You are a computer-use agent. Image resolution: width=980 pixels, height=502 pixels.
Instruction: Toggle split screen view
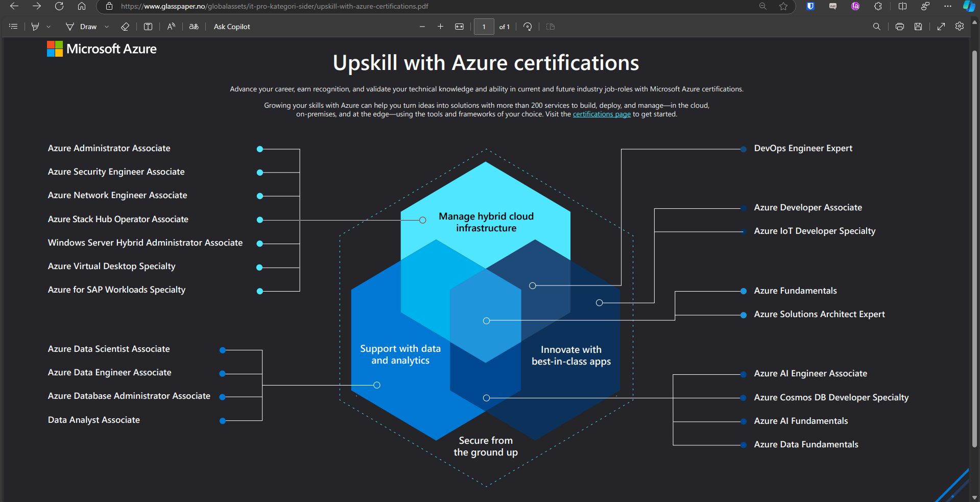coord(903,6)
